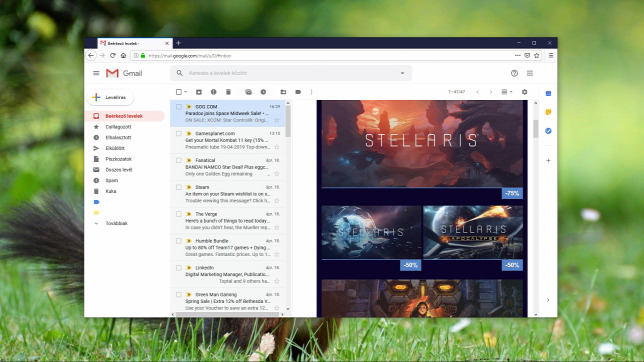
Task: Star the GOG.COM email
Action: click(276, 120)
